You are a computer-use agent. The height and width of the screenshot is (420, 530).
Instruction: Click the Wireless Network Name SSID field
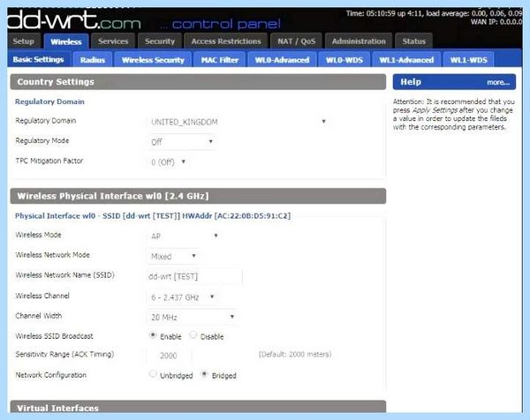[x=194, y=276]
